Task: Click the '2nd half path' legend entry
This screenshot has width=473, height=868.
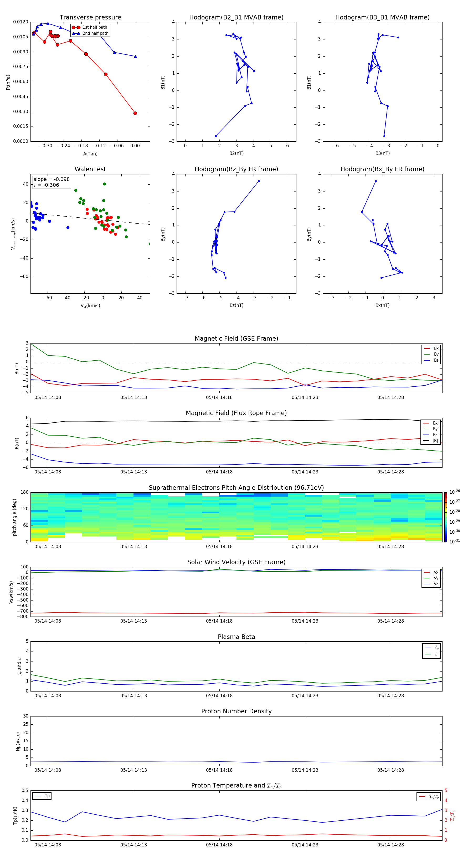Action: click(90, 33)
